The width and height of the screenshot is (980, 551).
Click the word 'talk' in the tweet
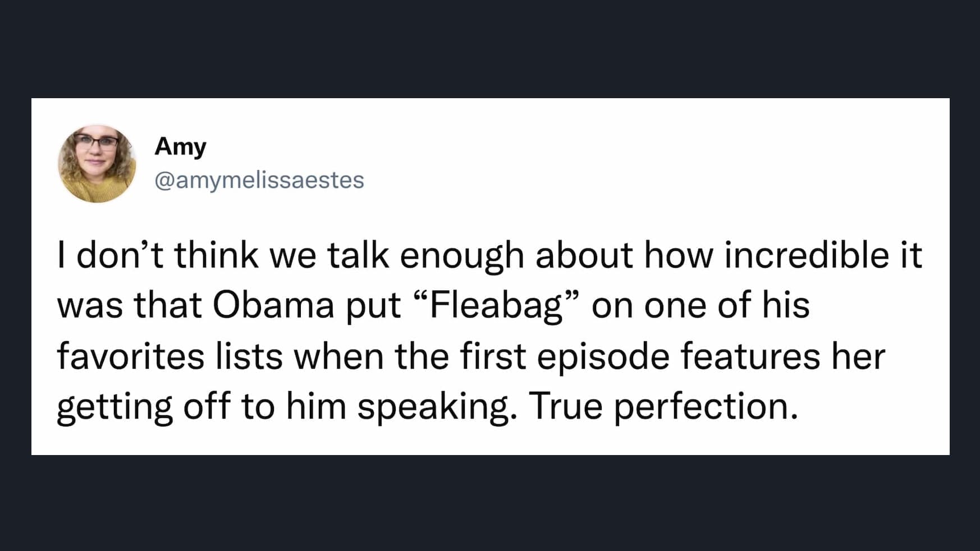pos(358,255)
